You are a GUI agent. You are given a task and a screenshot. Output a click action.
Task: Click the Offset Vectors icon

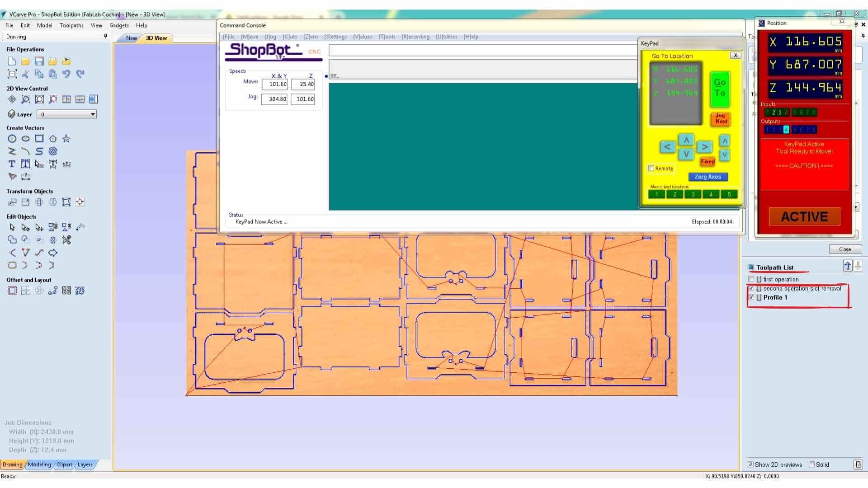12,291
